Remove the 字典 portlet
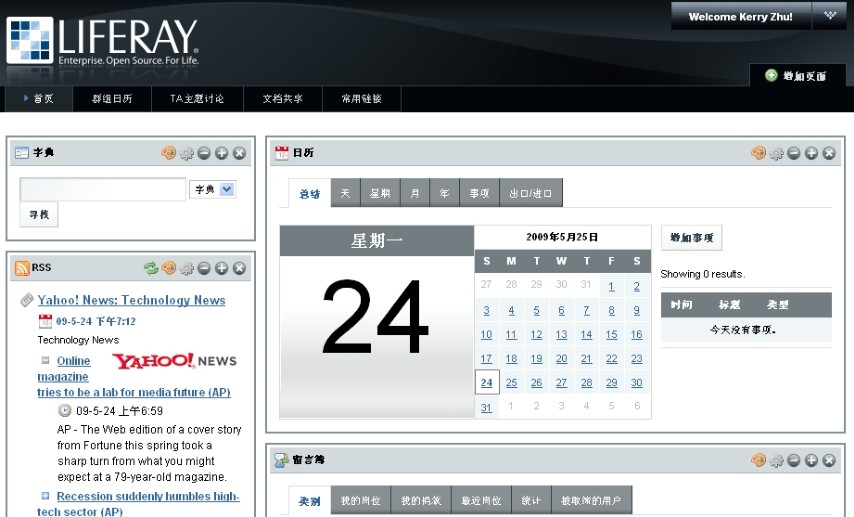 point(239,153)
